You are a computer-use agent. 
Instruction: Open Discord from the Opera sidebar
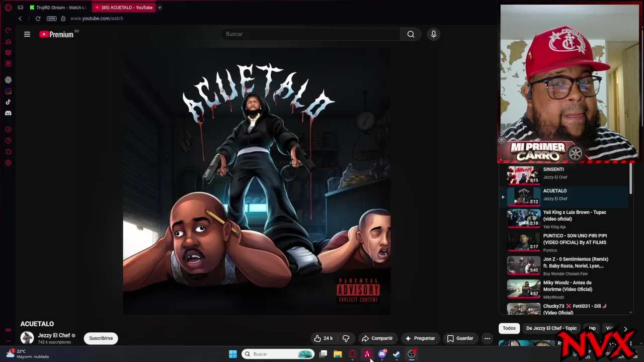(8, 113)
